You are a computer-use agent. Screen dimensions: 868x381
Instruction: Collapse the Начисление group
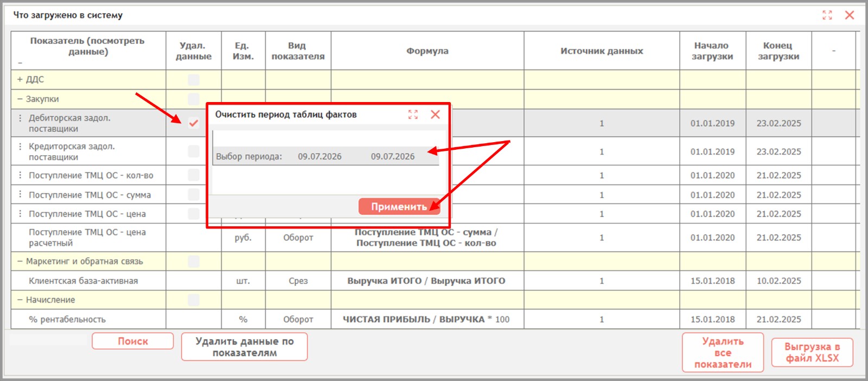click(20, 300)
